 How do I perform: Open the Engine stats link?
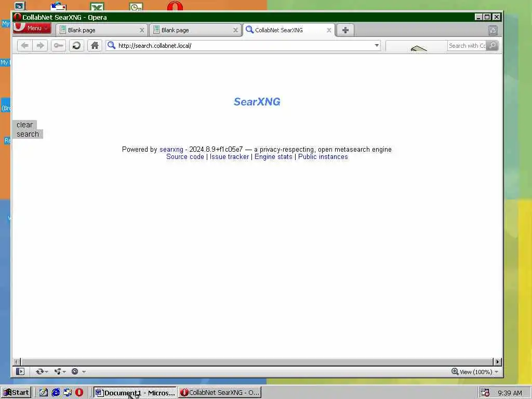click(x=273, y=157)
